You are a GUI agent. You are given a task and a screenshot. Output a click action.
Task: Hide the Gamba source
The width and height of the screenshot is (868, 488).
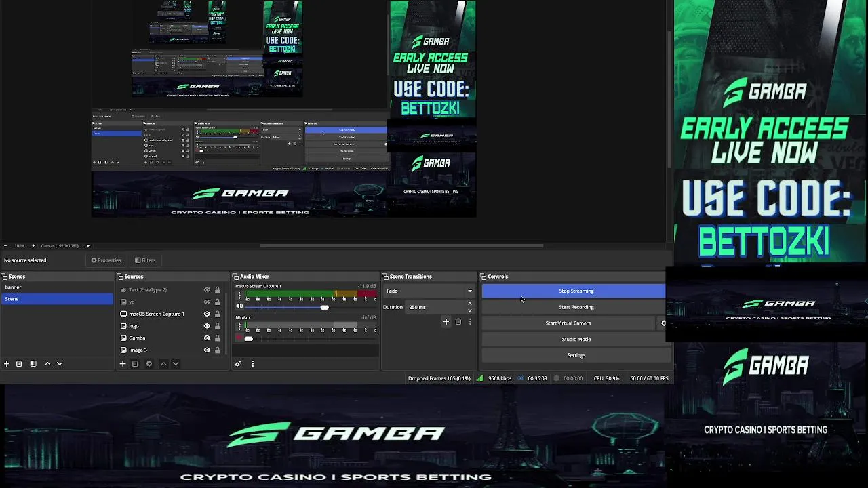point(207,338)
